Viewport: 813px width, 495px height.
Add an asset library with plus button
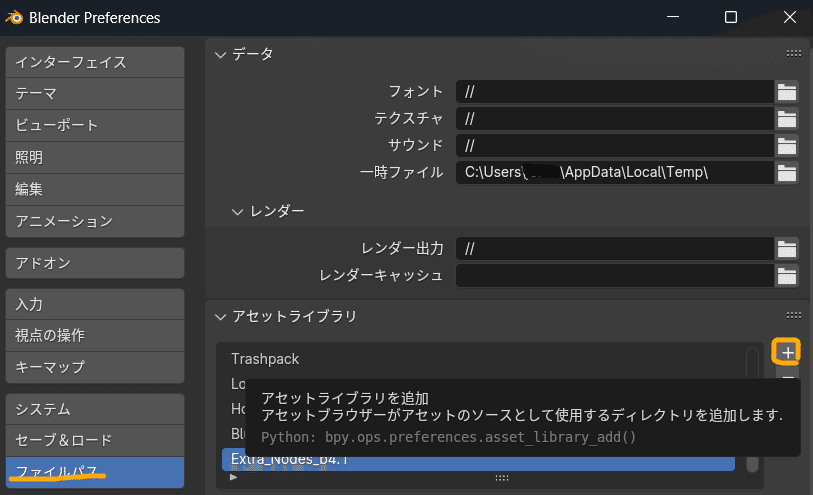tap(787, 352)
